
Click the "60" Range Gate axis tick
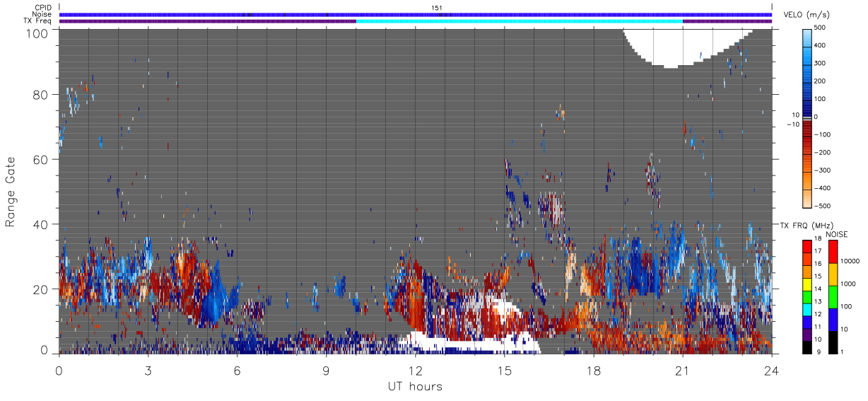click(41, 159)
